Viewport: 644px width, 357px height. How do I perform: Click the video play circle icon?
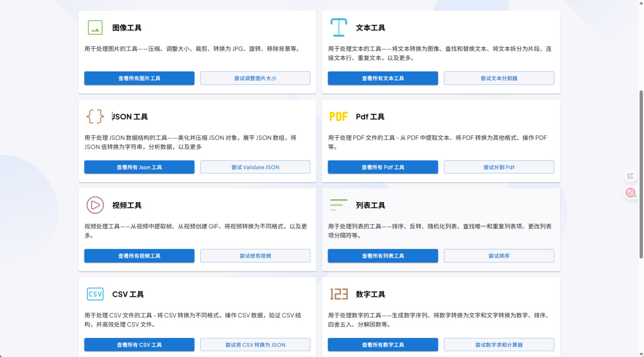(95, 205)
